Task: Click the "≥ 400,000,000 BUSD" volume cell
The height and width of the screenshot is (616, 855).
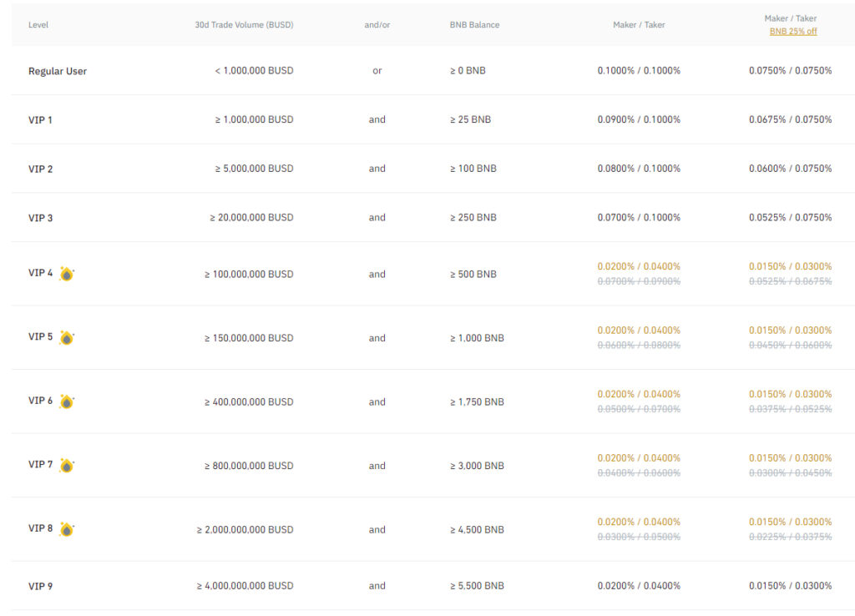Action: (249, 401)
